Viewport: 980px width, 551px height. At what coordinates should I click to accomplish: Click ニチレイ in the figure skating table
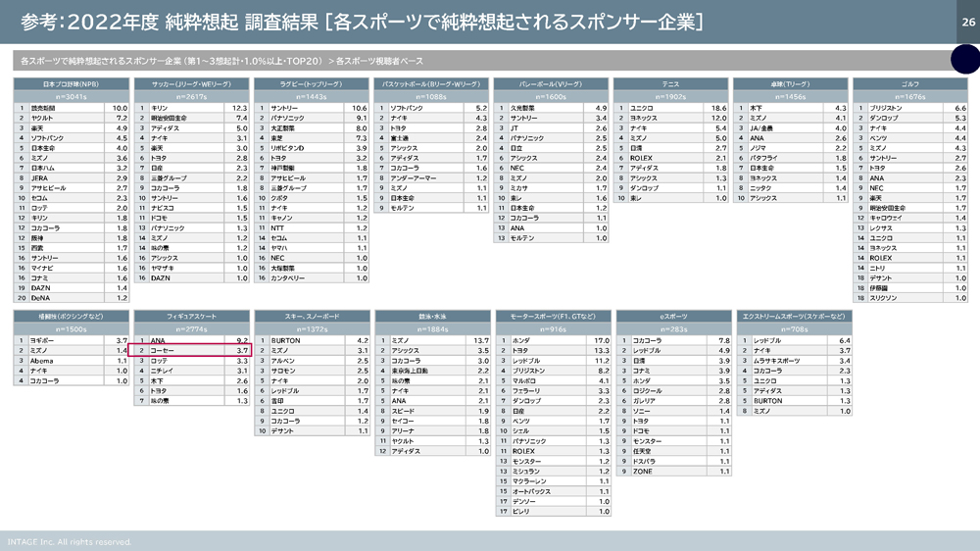(x=162, y=371)
